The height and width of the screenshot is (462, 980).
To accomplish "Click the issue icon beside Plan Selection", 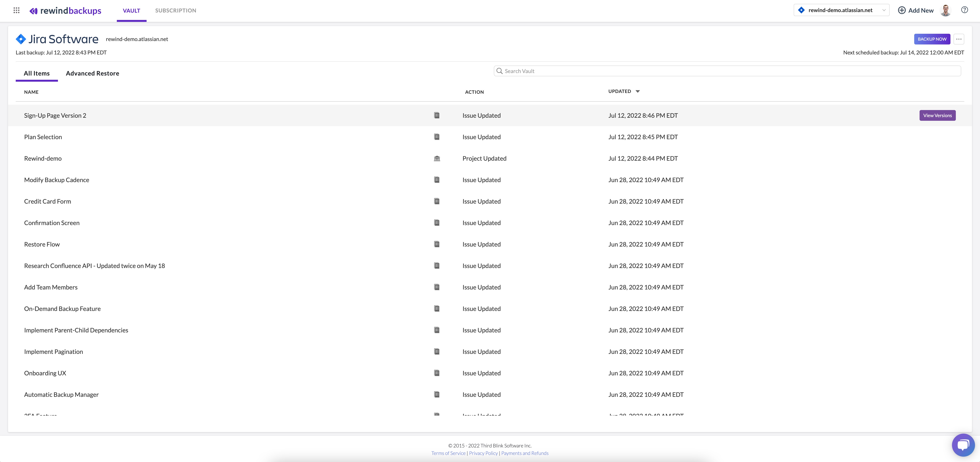I will (x=437, y=137).
